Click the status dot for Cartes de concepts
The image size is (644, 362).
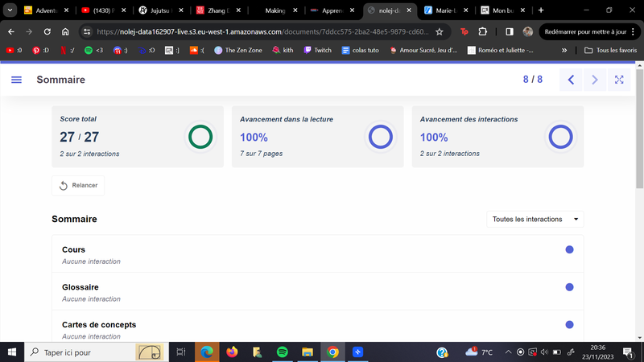[x=570, y=324]
